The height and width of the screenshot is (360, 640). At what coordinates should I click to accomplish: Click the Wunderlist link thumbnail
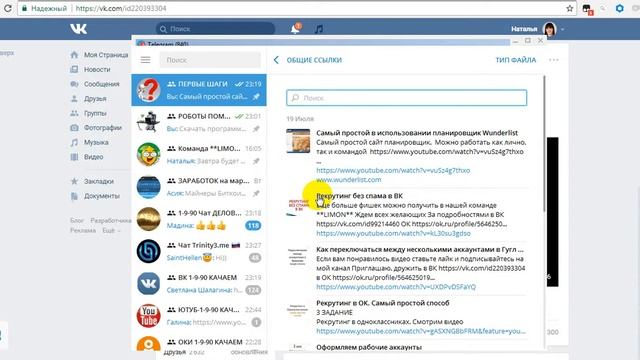298,141
